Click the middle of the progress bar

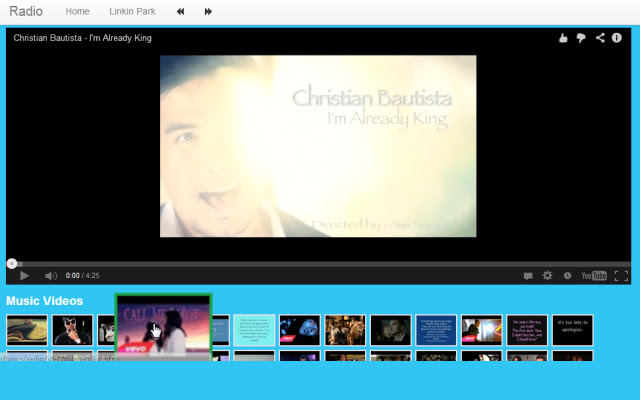pos(318,264)
